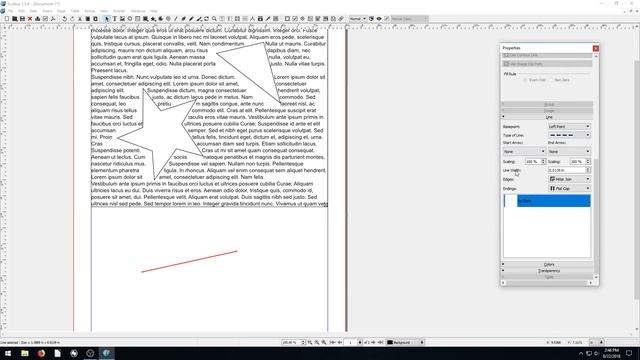Click the red Close document icon
The width and height of the screenshot is (640, 360).
[30, 19]
